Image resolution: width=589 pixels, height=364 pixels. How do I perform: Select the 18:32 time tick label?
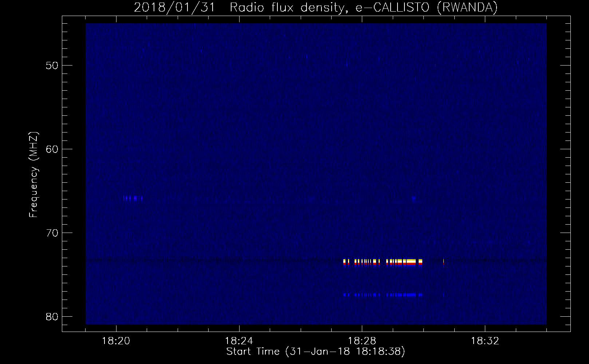click(485, 341)
